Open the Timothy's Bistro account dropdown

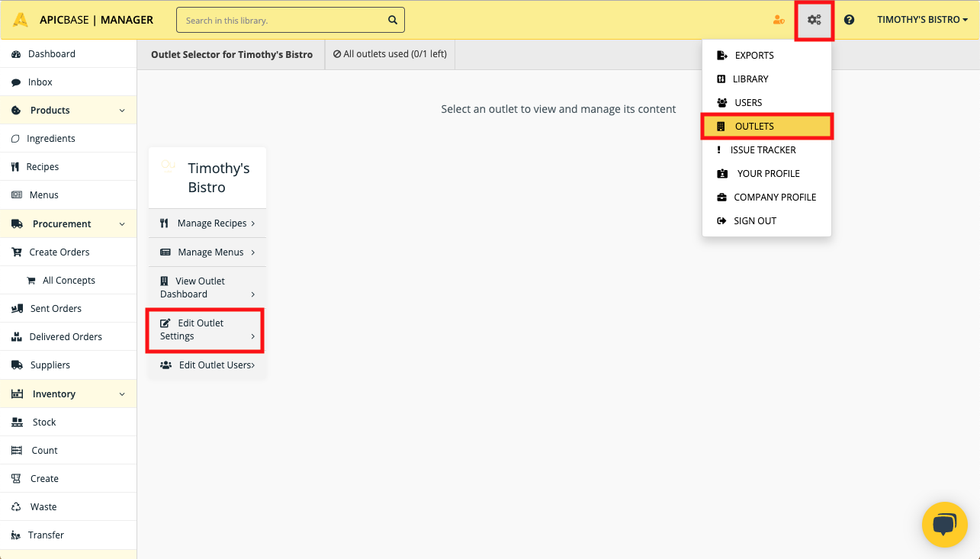(x=922, y=20)
